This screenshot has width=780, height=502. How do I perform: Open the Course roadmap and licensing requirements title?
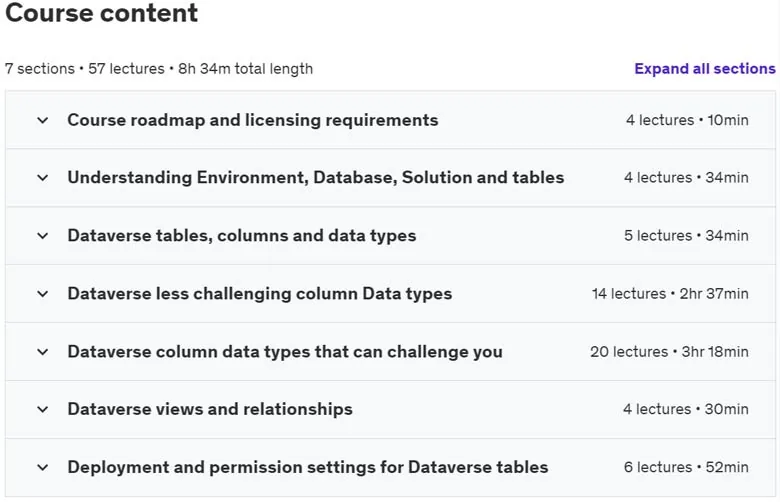253,120
